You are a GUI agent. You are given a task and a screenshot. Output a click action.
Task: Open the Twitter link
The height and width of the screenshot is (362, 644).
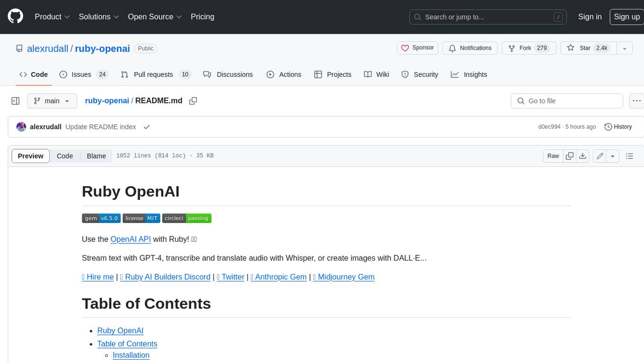pyautogui.click(x=231, y=277)
